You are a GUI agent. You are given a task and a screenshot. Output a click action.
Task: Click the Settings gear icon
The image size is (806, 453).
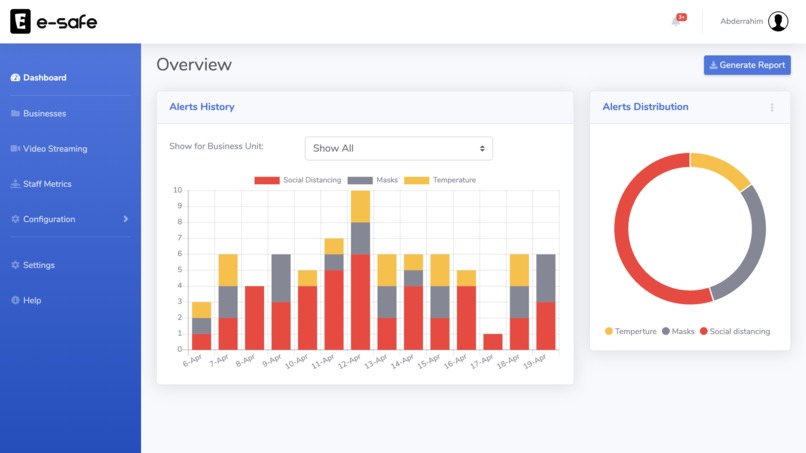coord(15,265)
